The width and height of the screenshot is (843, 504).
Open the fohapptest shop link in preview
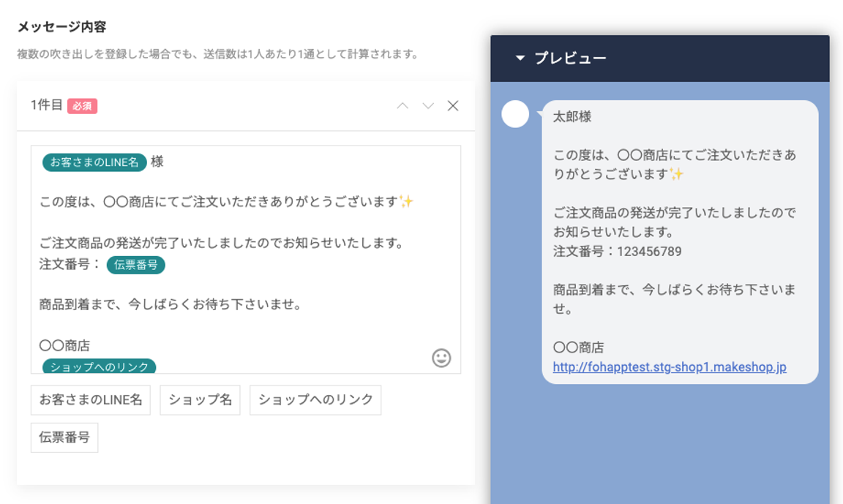click(670, 367)
